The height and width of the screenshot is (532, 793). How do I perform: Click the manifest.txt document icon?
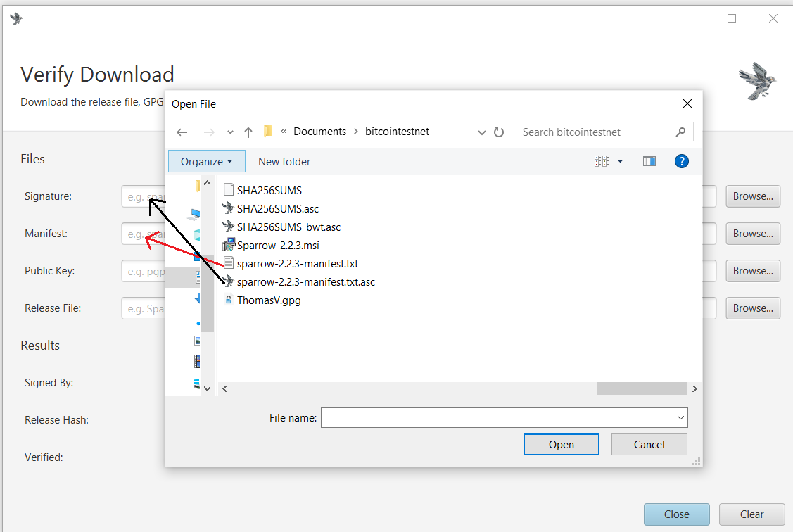point(229,263)
